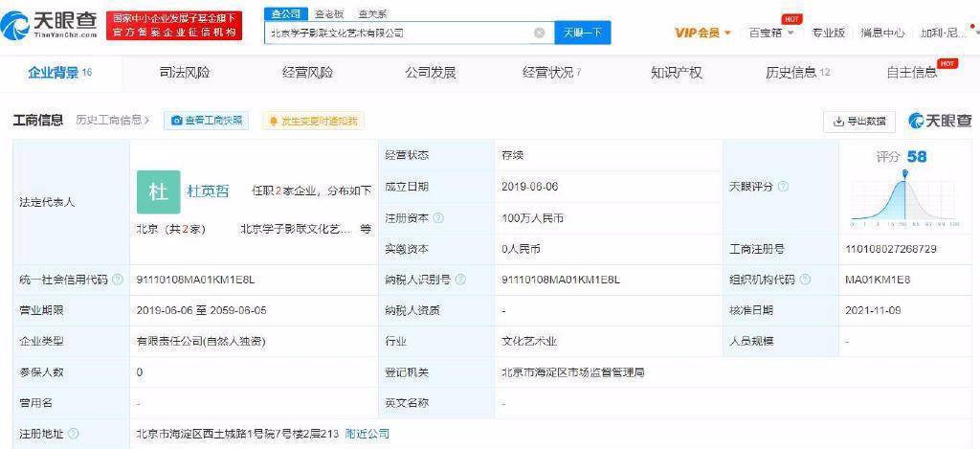
Task: Click help icon next to 统一社会信用代码
Action: (118, 280)
